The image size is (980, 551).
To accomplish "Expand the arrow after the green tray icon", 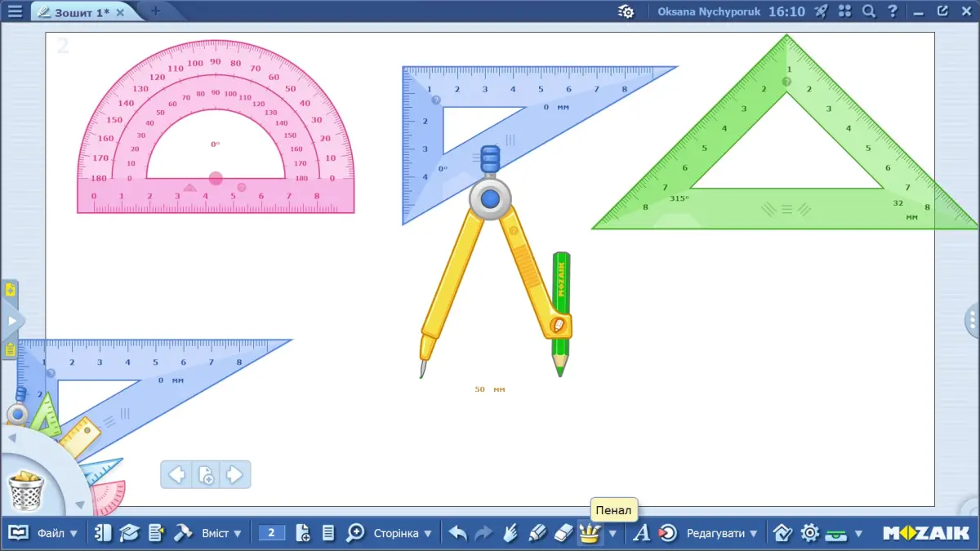I will point(858,534).
